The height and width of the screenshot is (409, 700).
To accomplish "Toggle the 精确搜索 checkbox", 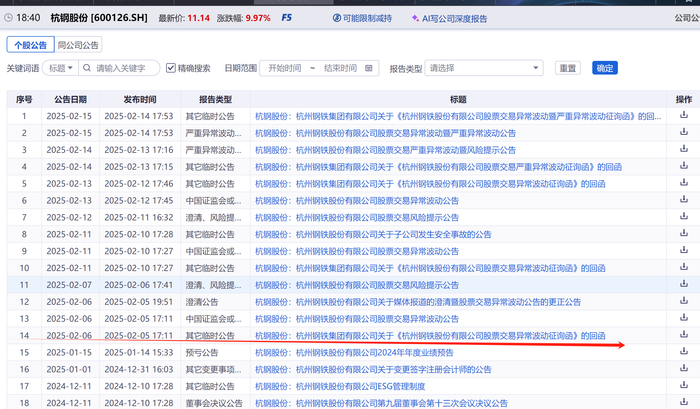I will point(171,68).
